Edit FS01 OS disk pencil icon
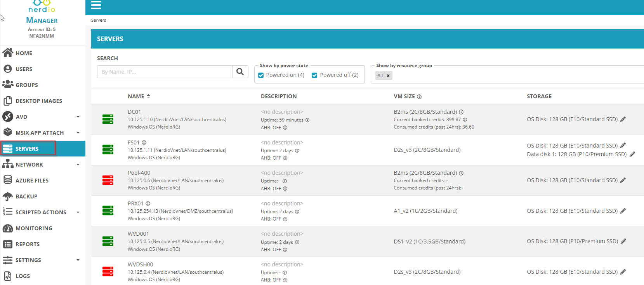Viewport: 644px width, 285px height. click(x=623, y=145)
